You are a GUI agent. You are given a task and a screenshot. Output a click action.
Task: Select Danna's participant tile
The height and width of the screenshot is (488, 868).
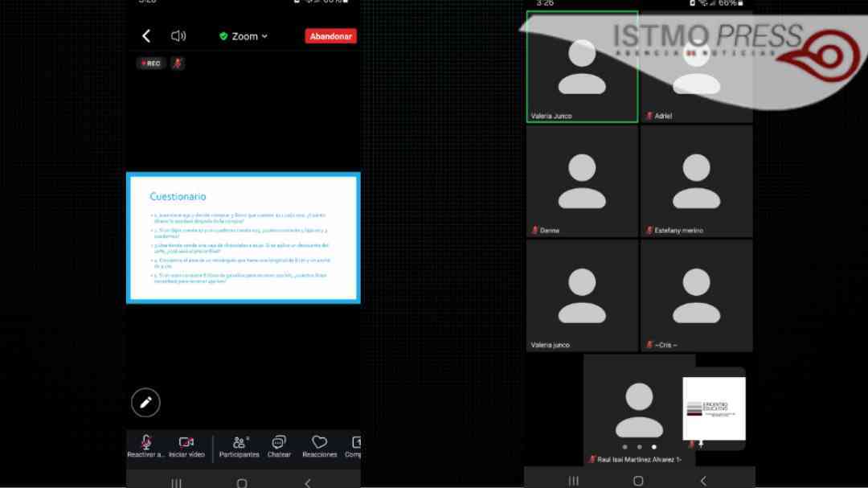[582, 181]
